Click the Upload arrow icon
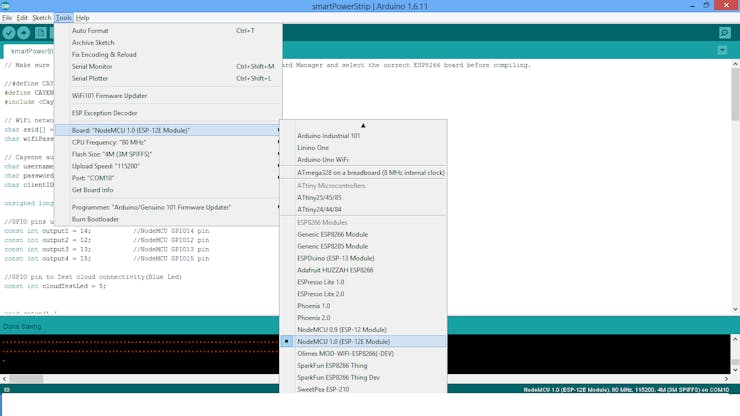740x416 pixels. (x=24, y=33)
